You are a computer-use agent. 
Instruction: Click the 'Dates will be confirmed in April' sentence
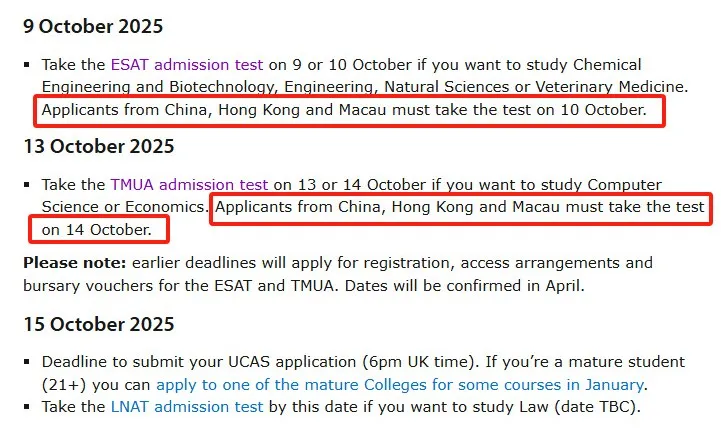tap(464, 286)
